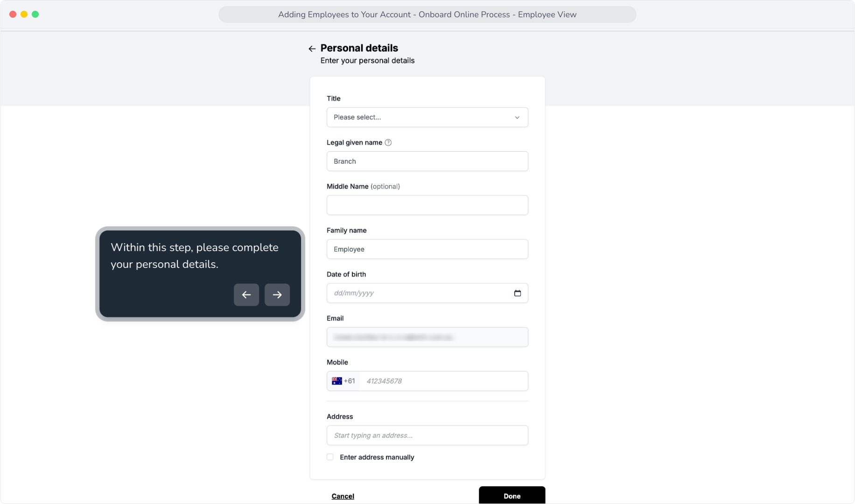Click the Cancel link
The width and height of the screenshot is (855, 504).
coord(343,496)
